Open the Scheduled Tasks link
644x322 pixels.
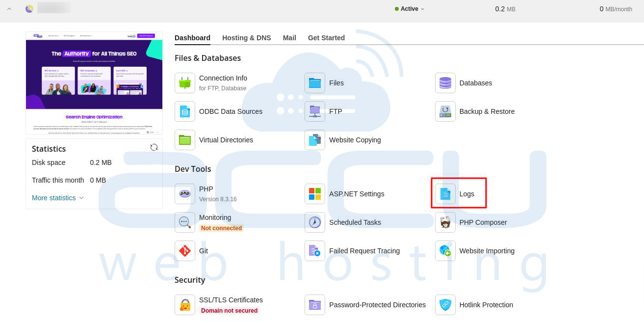click(x=355, y=222)
